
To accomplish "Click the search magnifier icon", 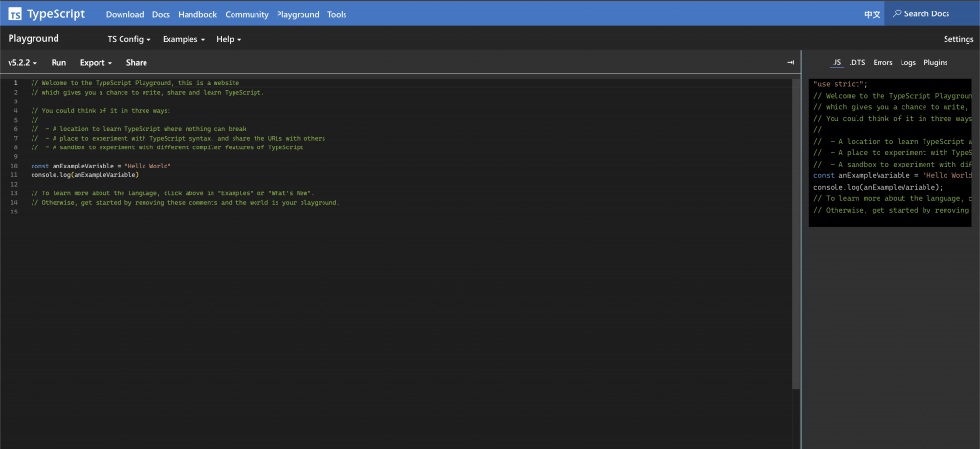I will (x=897, y=13).
